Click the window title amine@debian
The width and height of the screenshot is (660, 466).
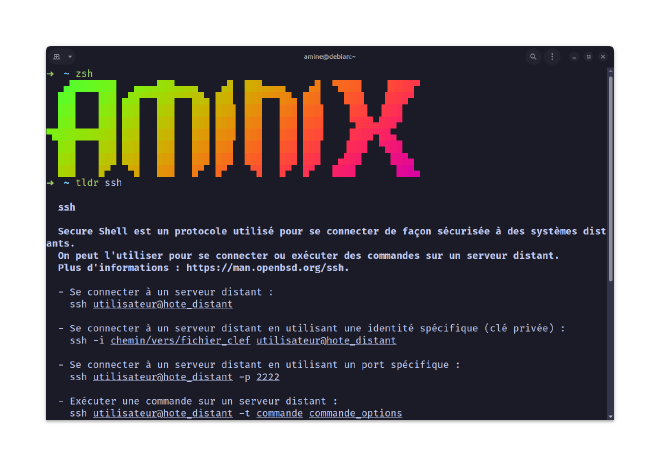tap(330, 56)
